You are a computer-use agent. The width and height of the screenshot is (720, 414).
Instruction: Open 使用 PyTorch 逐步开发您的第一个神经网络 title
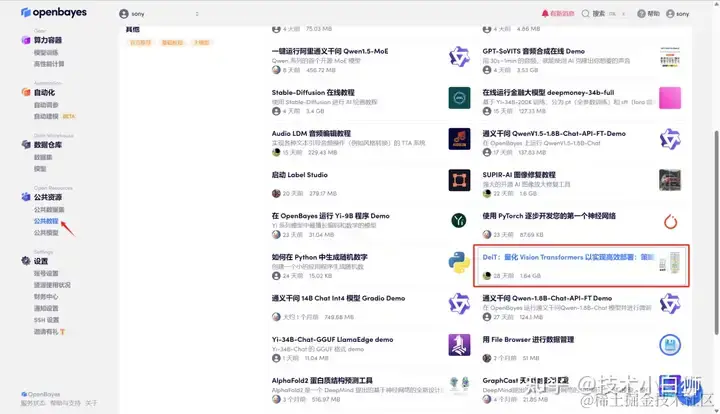pos(549,216)
